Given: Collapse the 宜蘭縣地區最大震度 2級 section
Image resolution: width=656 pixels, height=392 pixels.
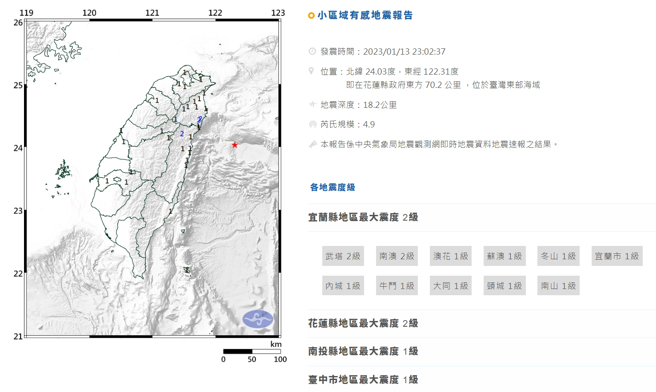Looking at the screenshot, I should (x=482, y=217).
